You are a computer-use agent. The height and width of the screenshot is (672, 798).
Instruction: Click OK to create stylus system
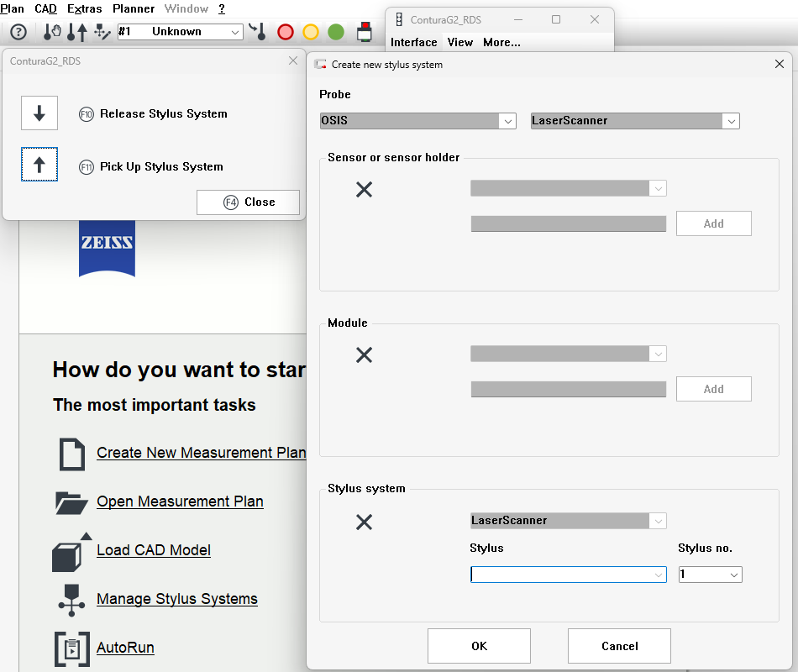pyautogui.click(x=479, y=646)
